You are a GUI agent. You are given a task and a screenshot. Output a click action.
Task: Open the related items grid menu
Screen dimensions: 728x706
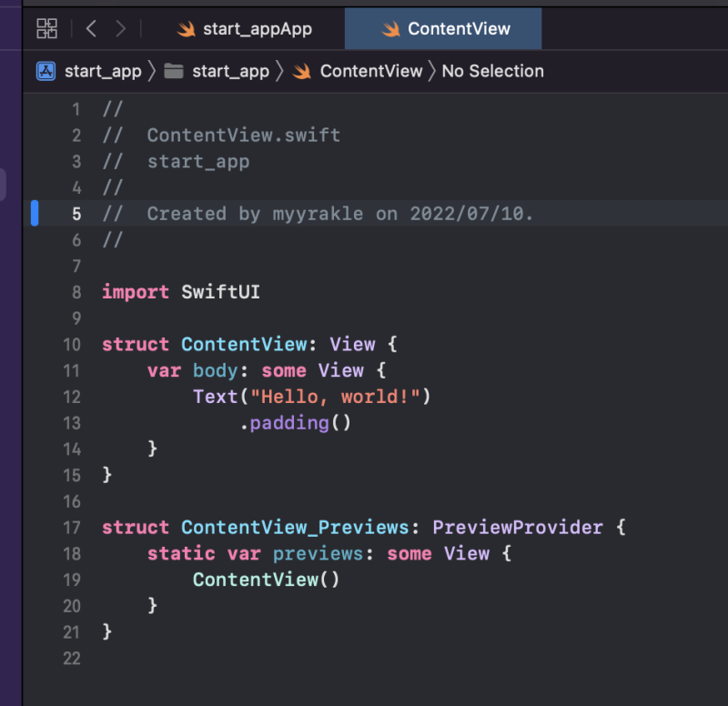pos(46,29)
